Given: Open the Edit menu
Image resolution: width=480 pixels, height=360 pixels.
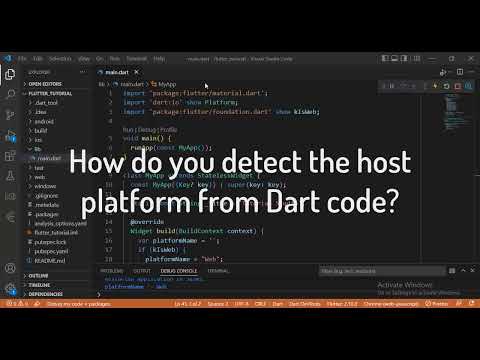Looking at the screenshot, I should (38, 59).
